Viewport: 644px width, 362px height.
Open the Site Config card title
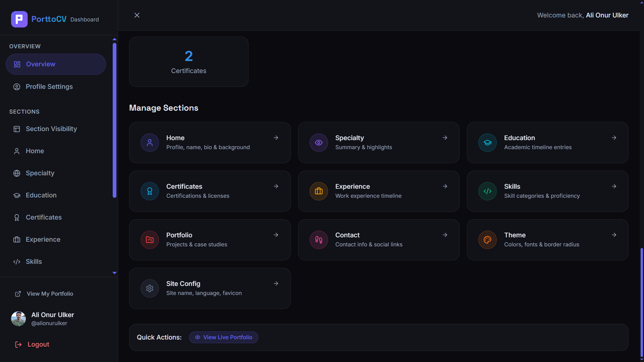tap(183, 284)
